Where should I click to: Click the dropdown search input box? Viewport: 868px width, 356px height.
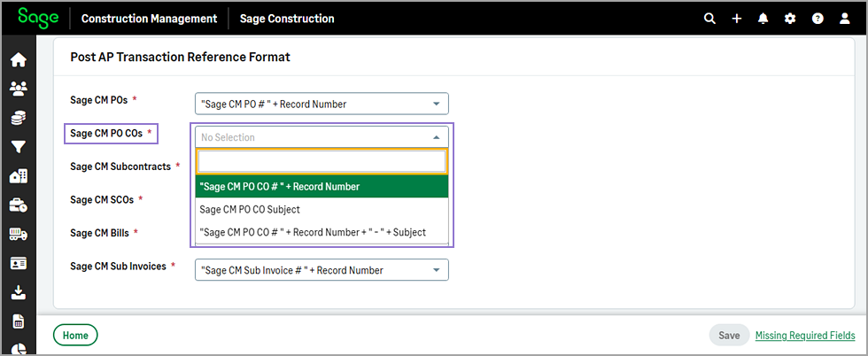322,162
